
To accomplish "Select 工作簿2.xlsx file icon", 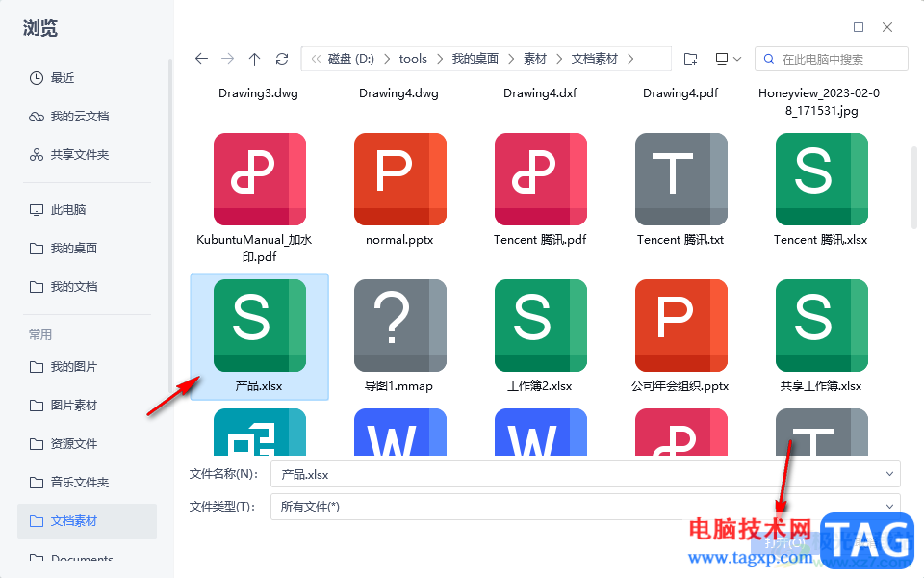I will (x=540, y=326).
